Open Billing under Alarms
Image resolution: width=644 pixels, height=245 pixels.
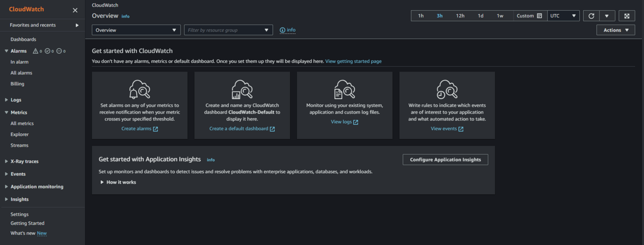(17, 84)
